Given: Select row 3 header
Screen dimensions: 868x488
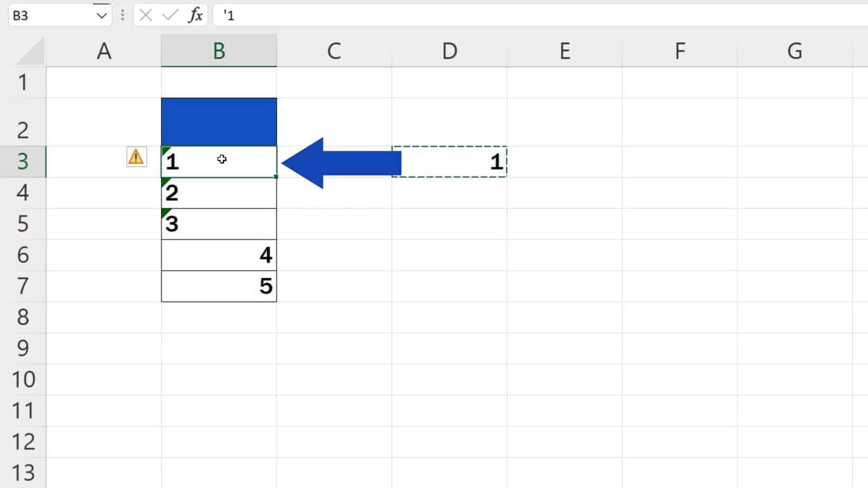Looking at the screenshot, I should pyautogui.click(x=24, y=162).
